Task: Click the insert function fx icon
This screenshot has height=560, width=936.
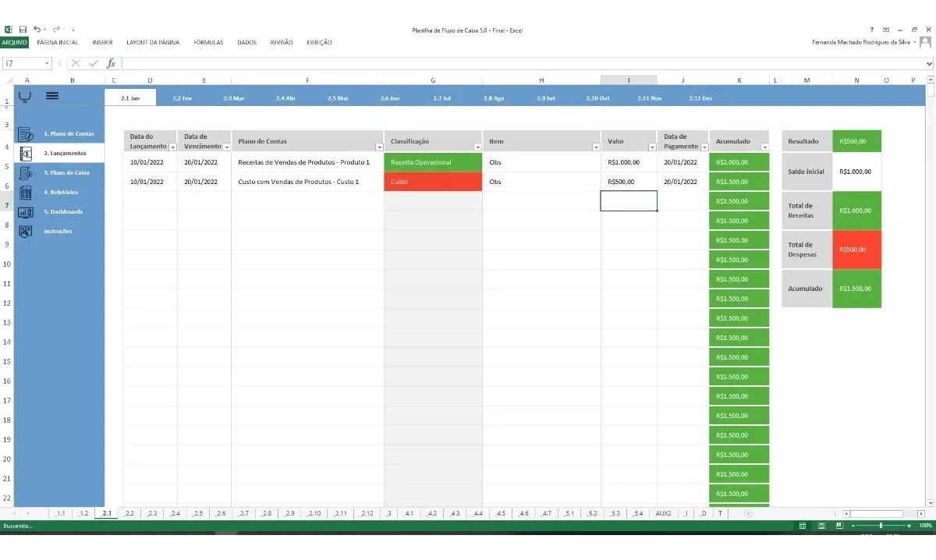Action: pos(111,63)
